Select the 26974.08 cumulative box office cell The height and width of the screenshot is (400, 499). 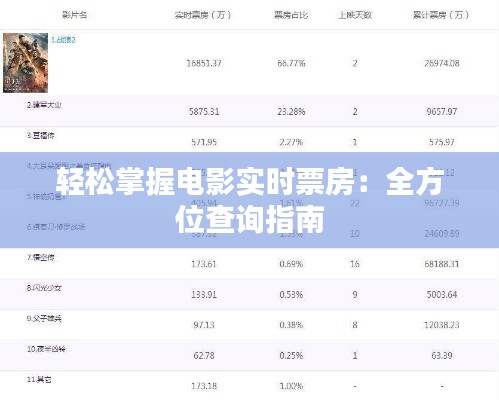[x=442, y=63]
